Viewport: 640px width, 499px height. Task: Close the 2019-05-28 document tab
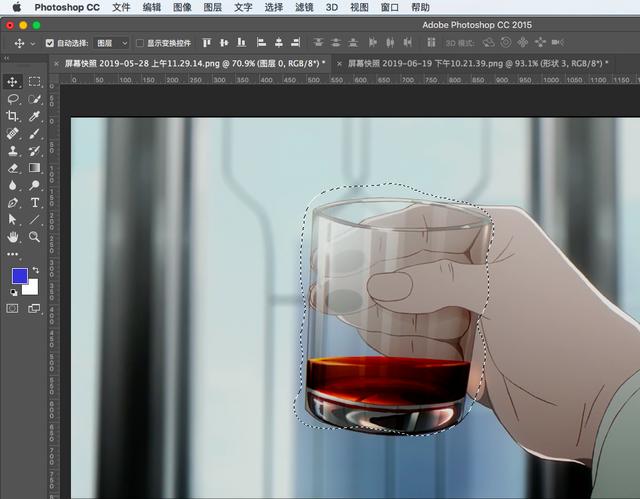[x=56, y=64]
